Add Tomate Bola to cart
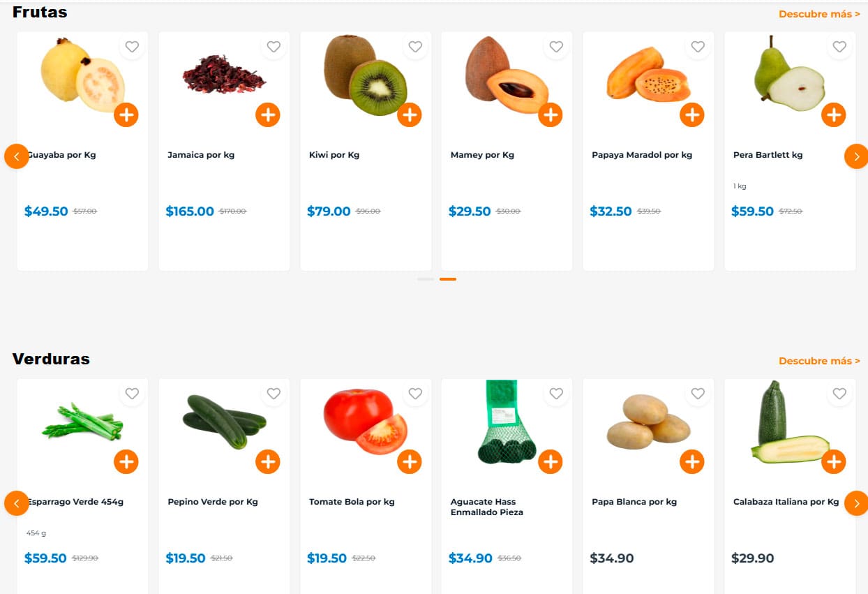 click(x=409, y=461)
